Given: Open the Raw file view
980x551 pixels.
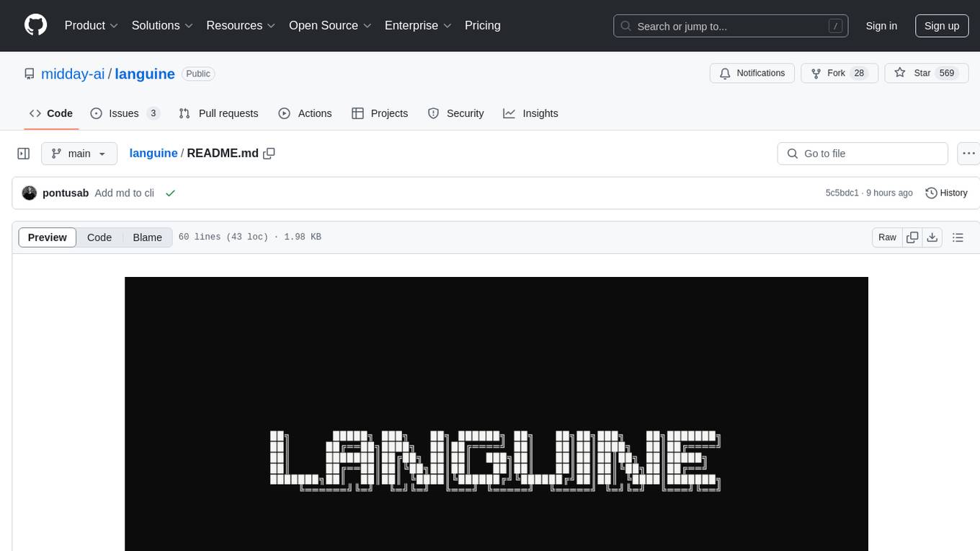Looking at the screenshot, I should coord(887,237).
